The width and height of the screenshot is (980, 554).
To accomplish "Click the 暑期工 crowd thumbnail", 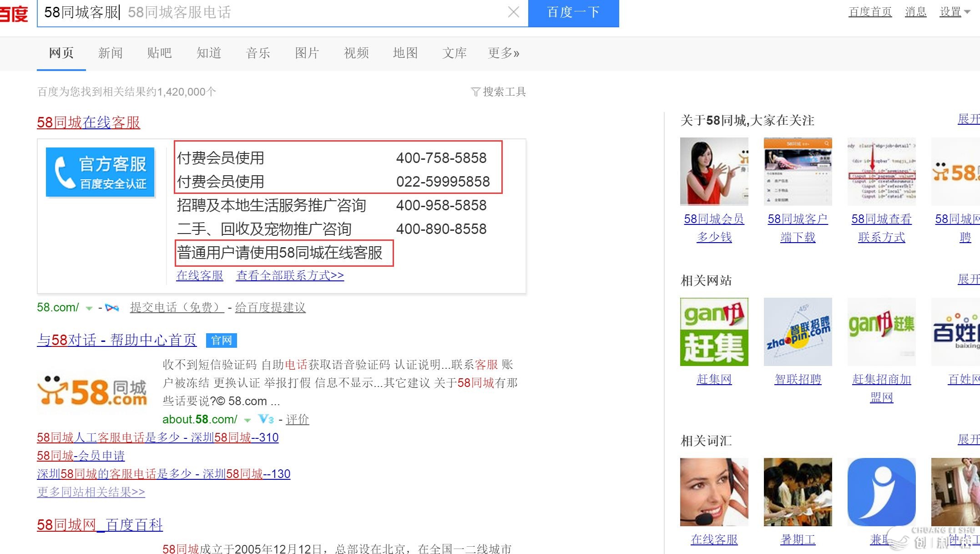I will pos(798,492).
